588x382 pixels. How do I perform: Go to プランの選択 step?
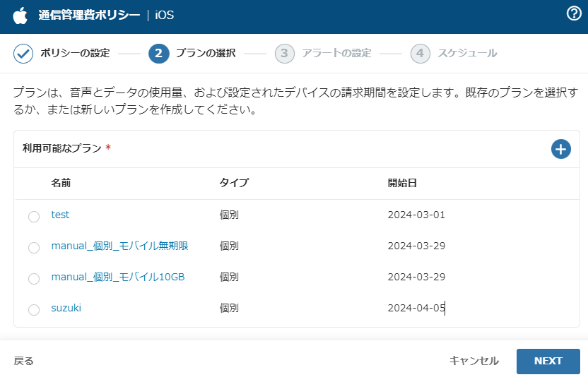pyautogui.click(x=206, y=53)
